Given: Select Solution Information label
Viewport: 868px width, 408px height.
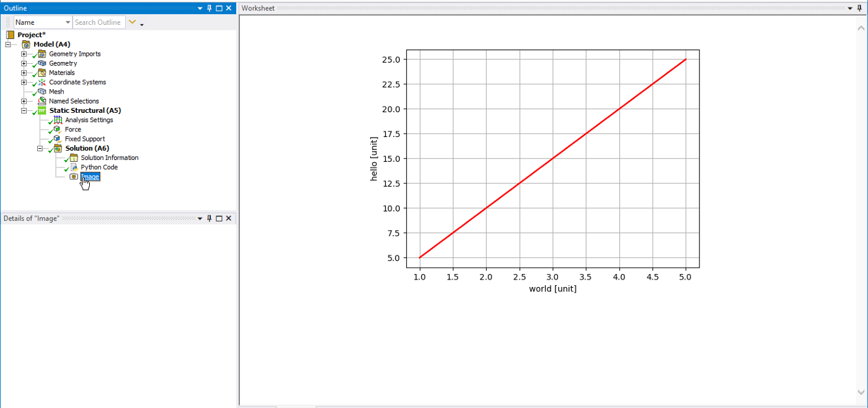Looking at the screenshot, I should click(110, 157).
